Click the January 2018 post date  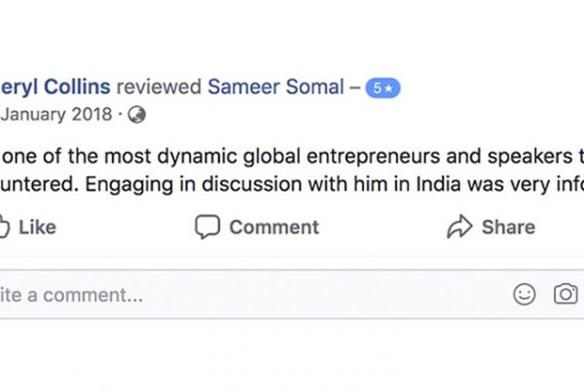coord(56,115)
